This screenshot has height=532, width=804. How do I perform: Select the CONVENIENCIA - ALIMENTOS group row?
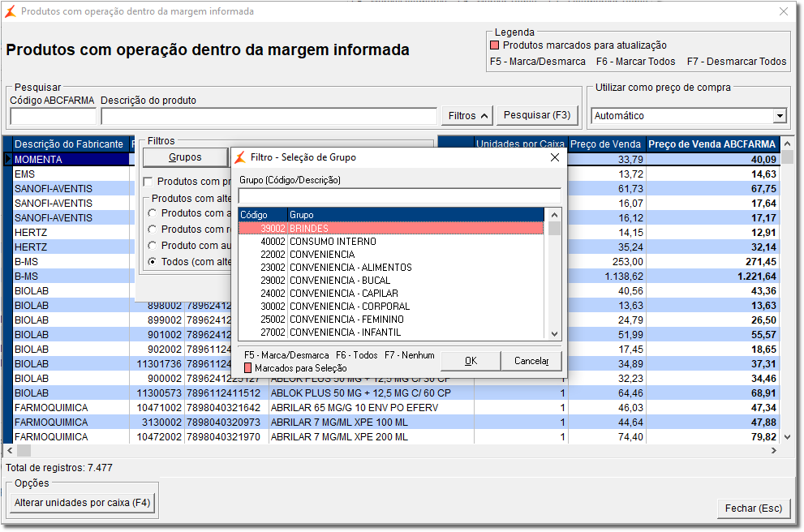coord(391,268)
